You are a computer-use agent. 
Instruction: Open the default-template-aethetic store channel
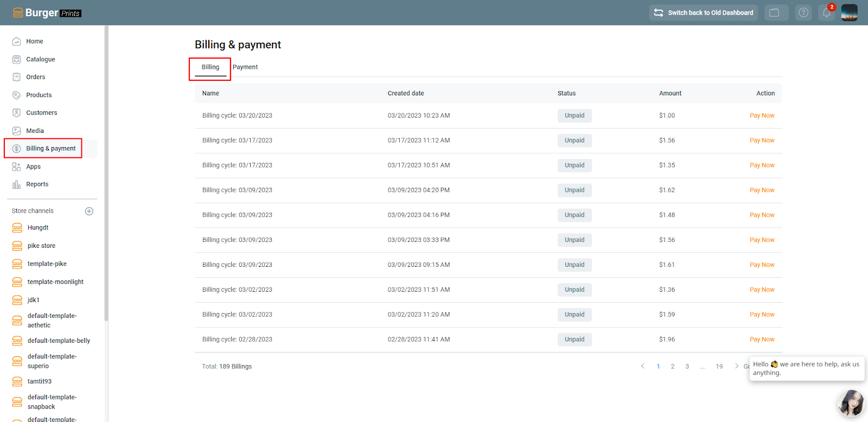pos(52,321)
